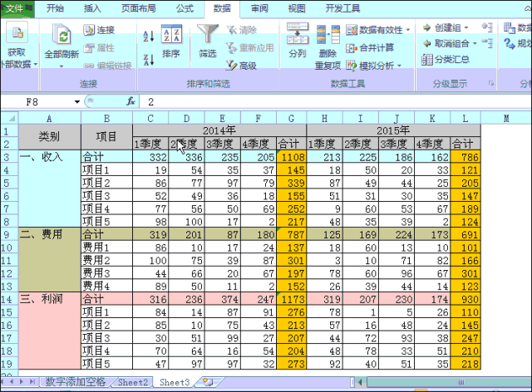532x392 pixels.
Task: Go to the next sheet tab arrow
Action: pos(22,382)
